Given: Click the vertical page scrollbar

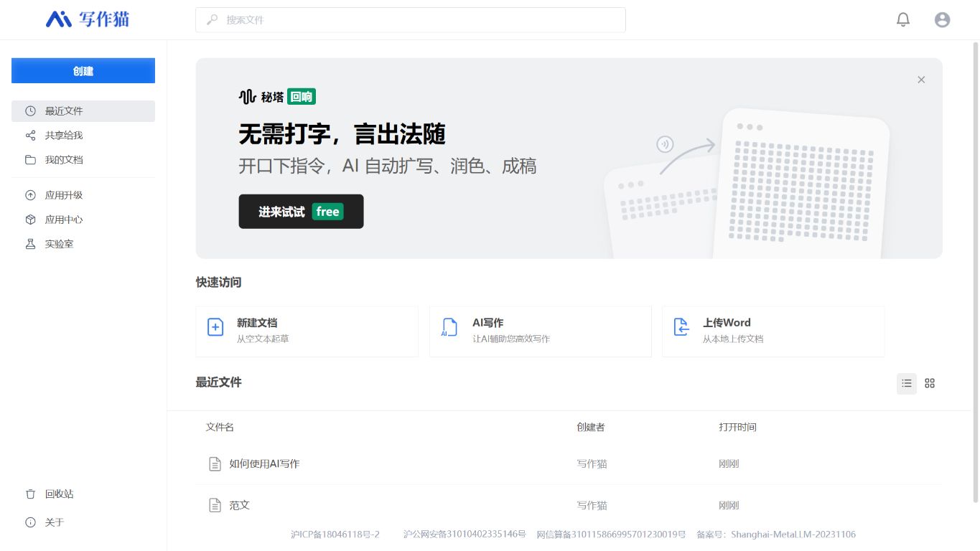Looking at the screenshot, I should [975, 273].
